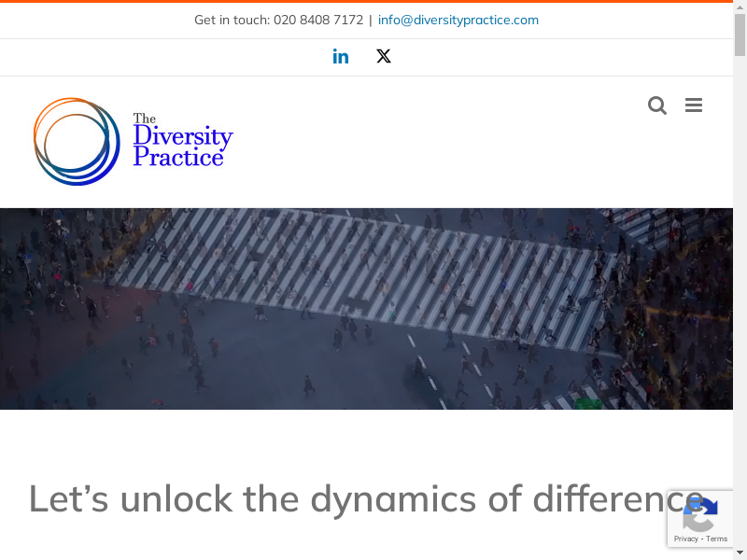Click the "Get in touch:" label text
The width and height of the screenshot is (747, 560).
click(x=232, y=20)
